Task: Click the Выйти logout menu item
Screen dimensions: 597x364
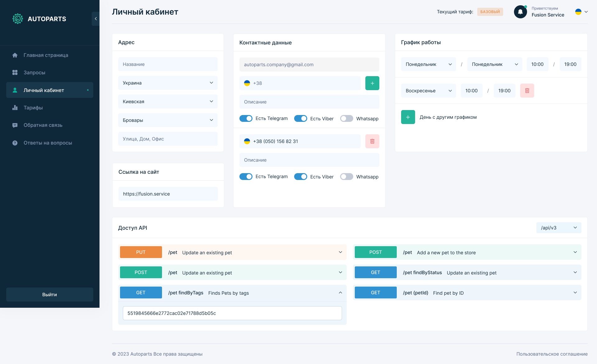Action: coord(49,294)
